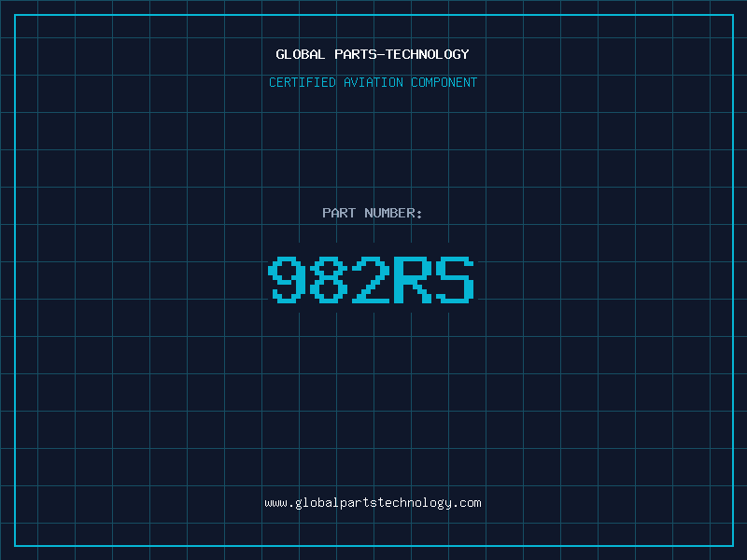Select the part number 982RS
The image size is (747, 560).
[371, 280]
